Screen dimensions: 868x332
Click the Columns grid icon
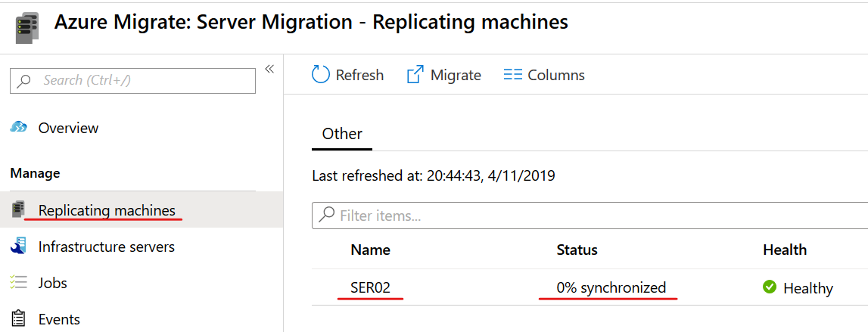tap(512, 75)
